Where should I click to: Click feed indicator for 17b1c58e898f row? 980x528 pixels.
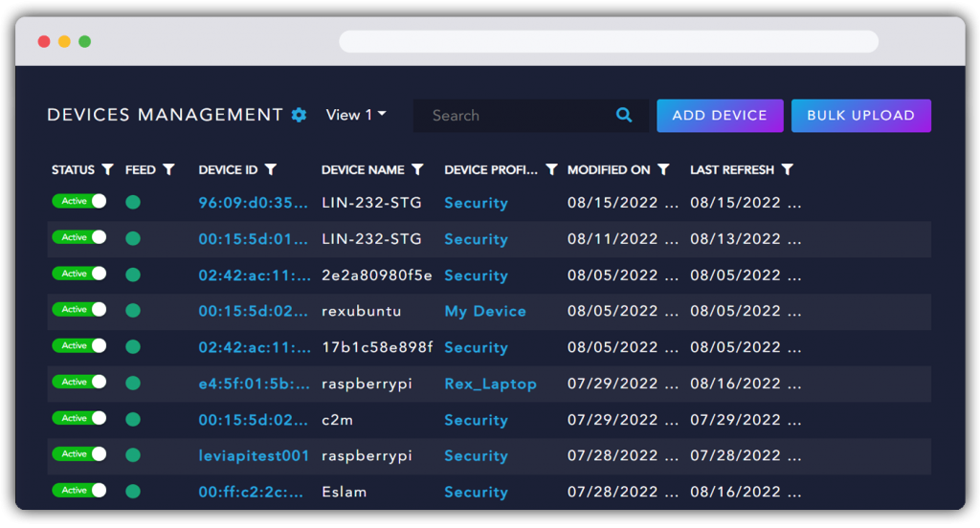point(132,347)
